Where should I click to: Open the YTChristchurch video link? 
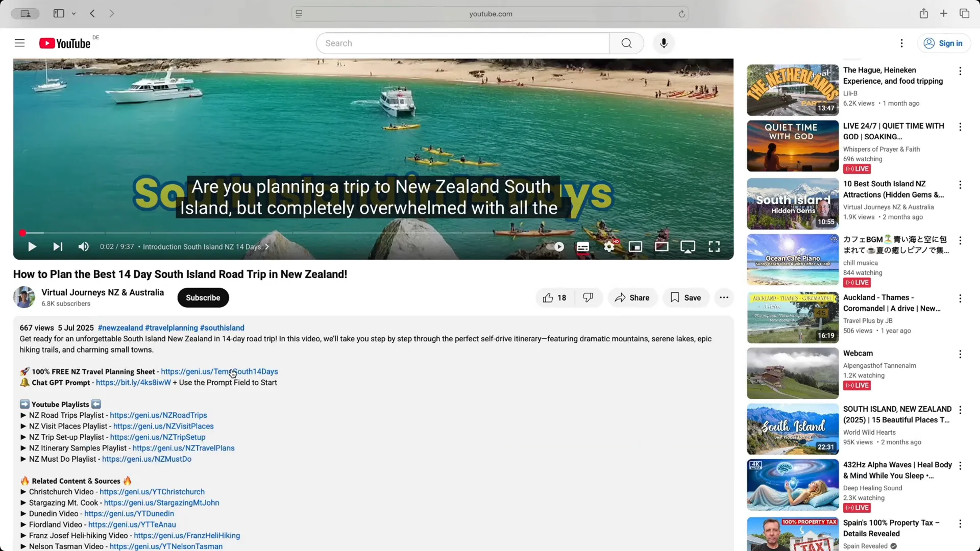pyautogui.click(x=152, y=492)
